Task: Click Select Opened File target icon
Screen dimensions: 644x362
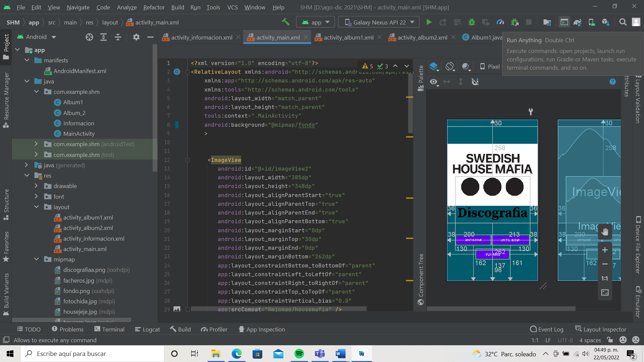Action: click(x=89, y=37)
